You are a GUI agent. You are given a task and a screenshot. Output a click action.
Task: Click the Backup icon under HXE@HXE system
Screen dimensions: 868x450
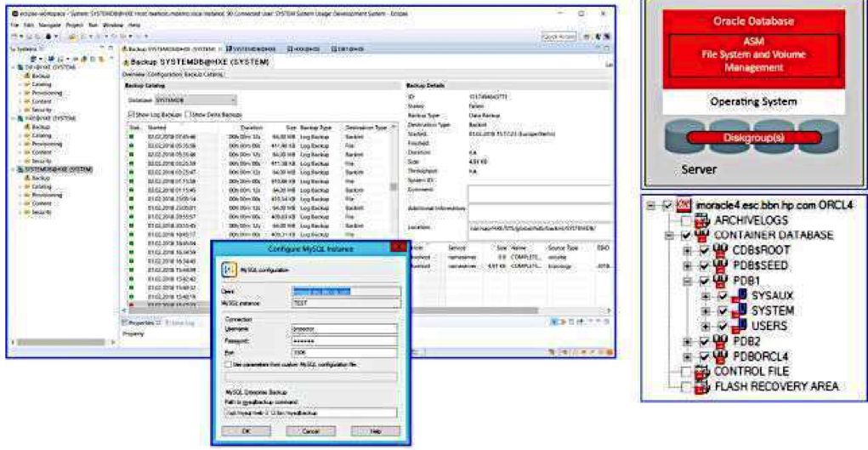click(x=27, y=127)
